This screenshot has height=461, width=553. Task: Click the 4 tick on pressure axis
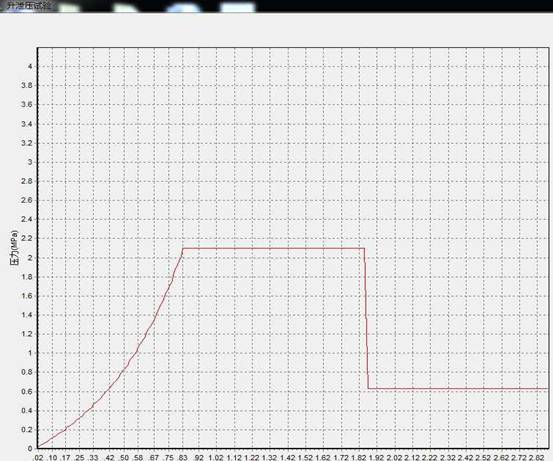[x=30, y=66]
